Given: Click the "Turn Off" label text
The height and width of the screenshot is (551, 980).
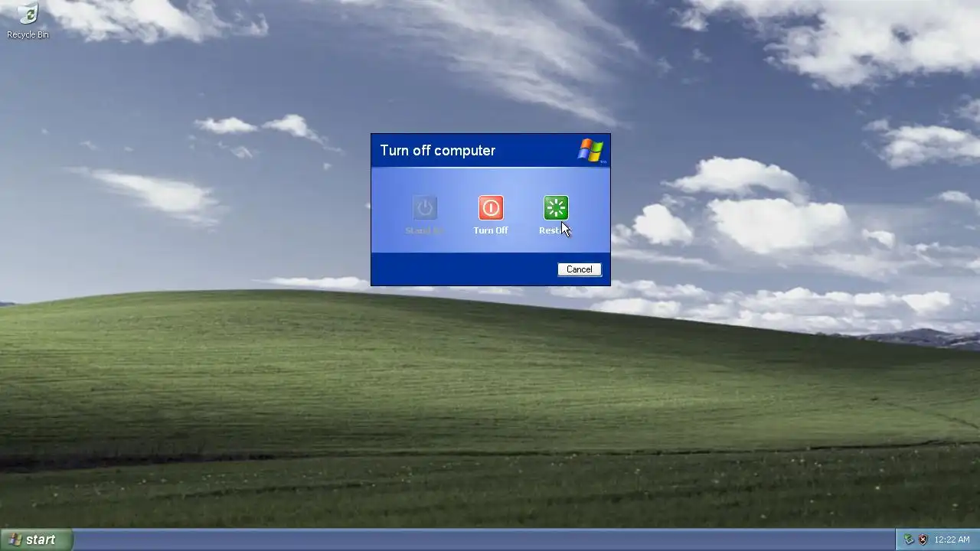Looking at the screenshot, I should point(491,230).
